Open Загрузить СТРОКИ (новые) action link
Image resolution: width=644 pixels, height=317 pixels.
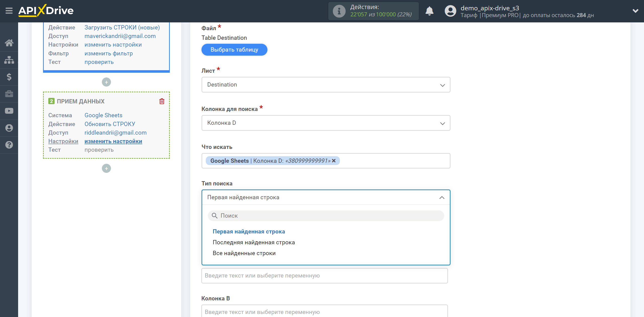pos(122,27)
